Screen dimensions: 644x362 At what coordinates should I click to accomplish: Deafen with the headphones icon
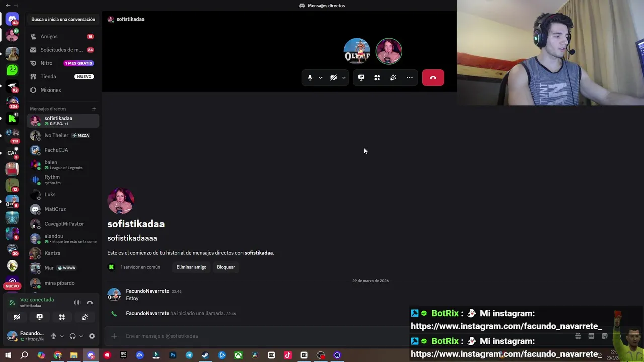click(73, 336)
